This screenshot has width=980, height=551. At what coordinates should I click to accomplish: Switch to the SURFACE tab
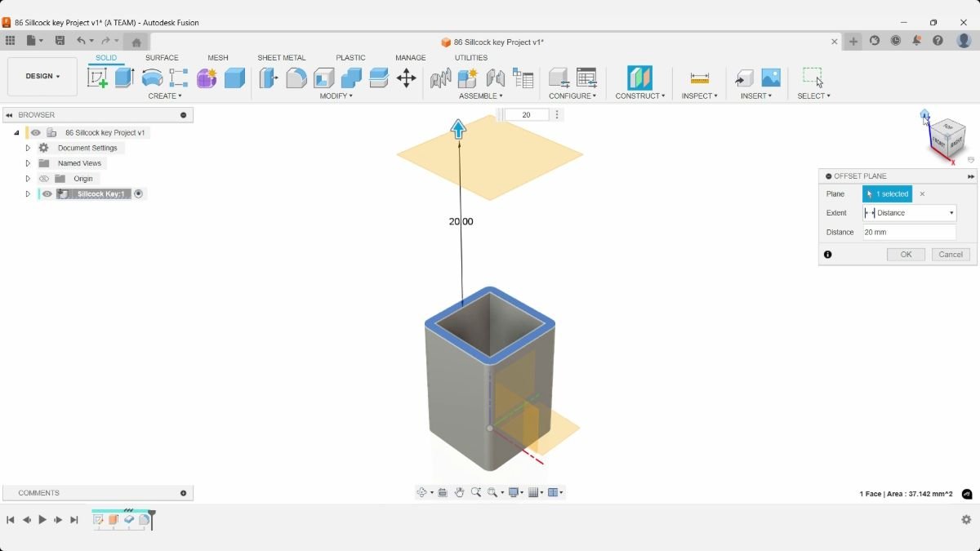point(162,58)
